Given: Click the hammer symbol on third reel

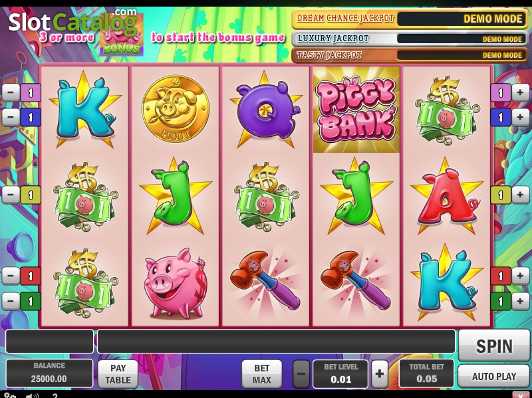Looking at the screenshot, I should [x=265, y=280].
